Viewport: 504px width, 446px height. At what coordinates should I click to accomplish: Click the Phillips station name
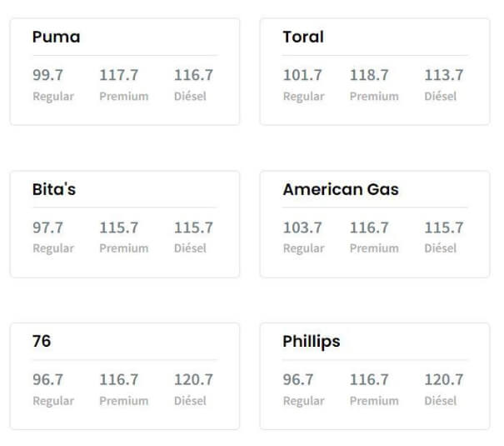click(x=312, y=342)
